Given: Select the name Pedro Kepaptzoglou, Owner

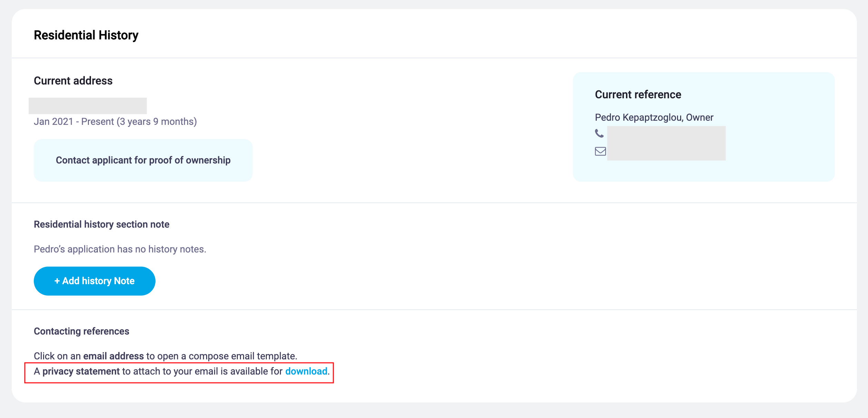Looking at the screenshot, I should click(x=654, y=117).
